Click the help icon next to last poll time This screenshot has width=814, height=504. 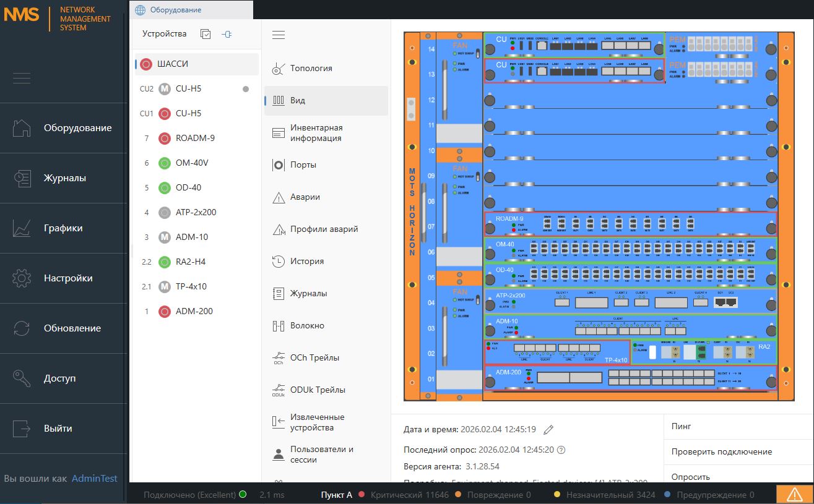561,450
